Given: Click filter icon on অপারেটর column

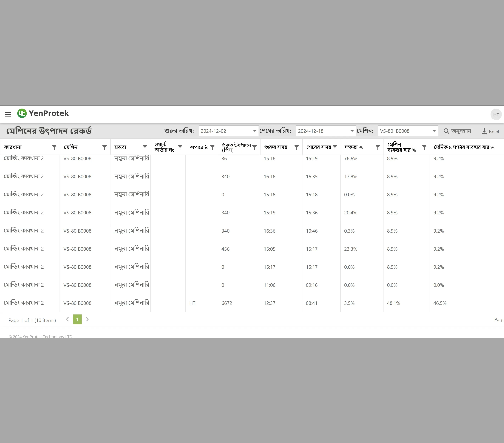Looking at the screenshot, I should click(x=212, y=147).
